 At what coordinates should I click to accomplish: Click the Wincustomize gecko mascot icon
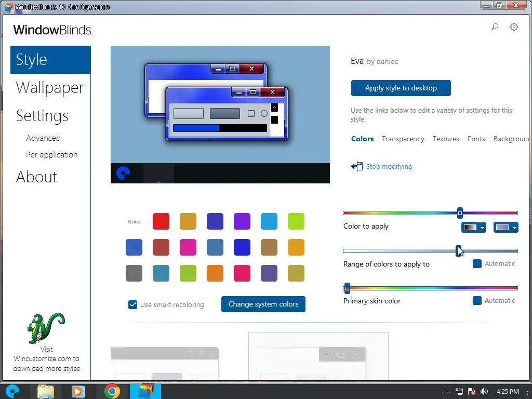click(46, 328)
